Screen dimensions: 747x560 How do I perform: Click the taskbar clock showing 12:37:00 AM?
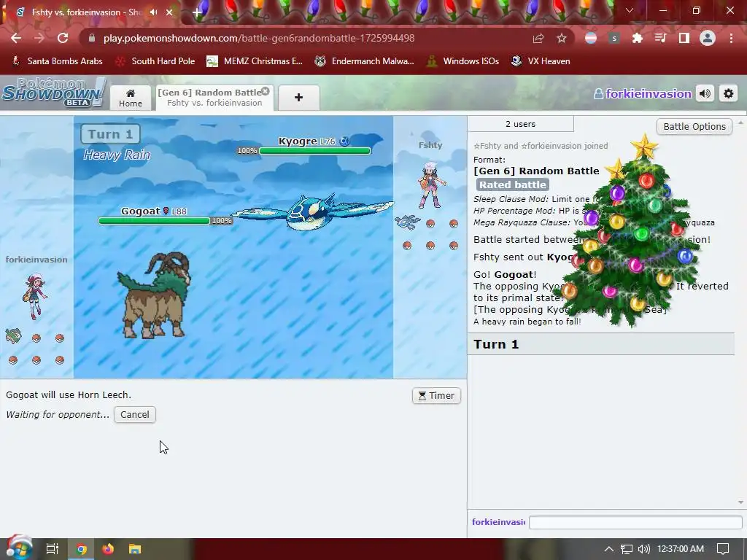click(681, 549)
